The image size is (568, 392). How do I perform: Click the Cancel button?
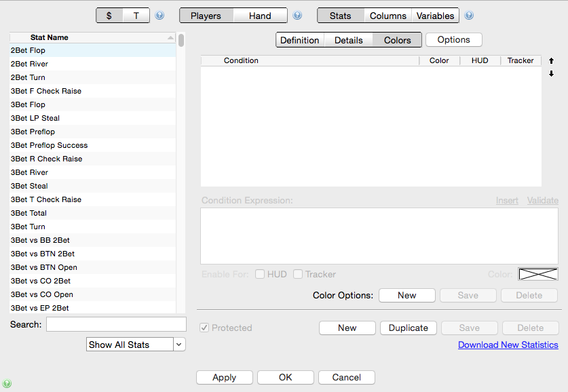coord(347,378)
